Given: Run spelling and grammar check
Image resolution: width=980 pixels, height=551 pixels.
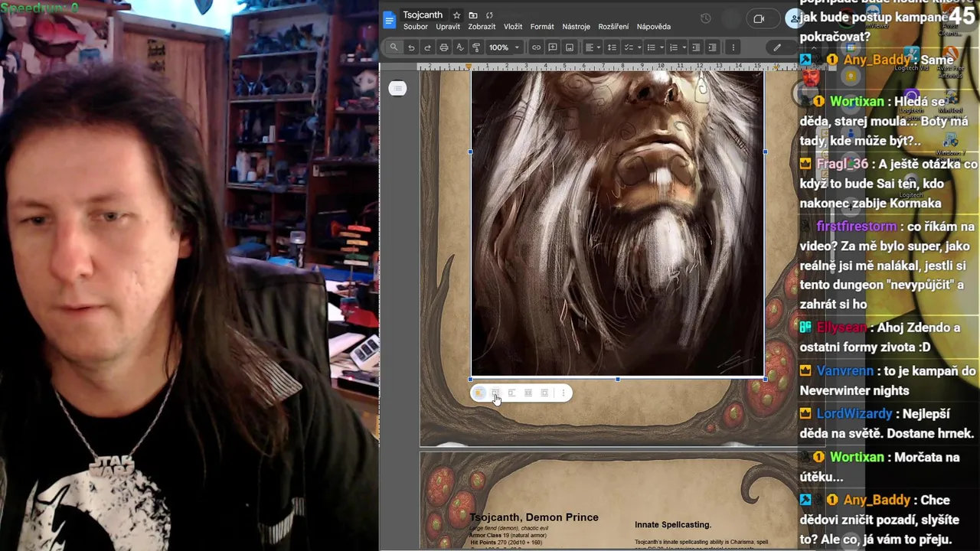Looking at the screenshot, I should pos(460,47).
